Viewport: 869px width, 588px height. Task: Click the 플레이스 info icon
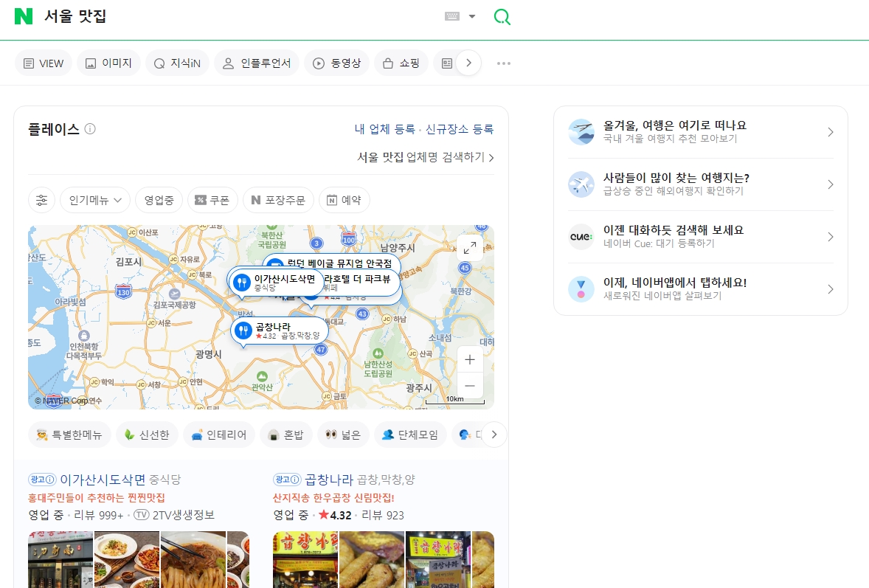tap(90, 128)
